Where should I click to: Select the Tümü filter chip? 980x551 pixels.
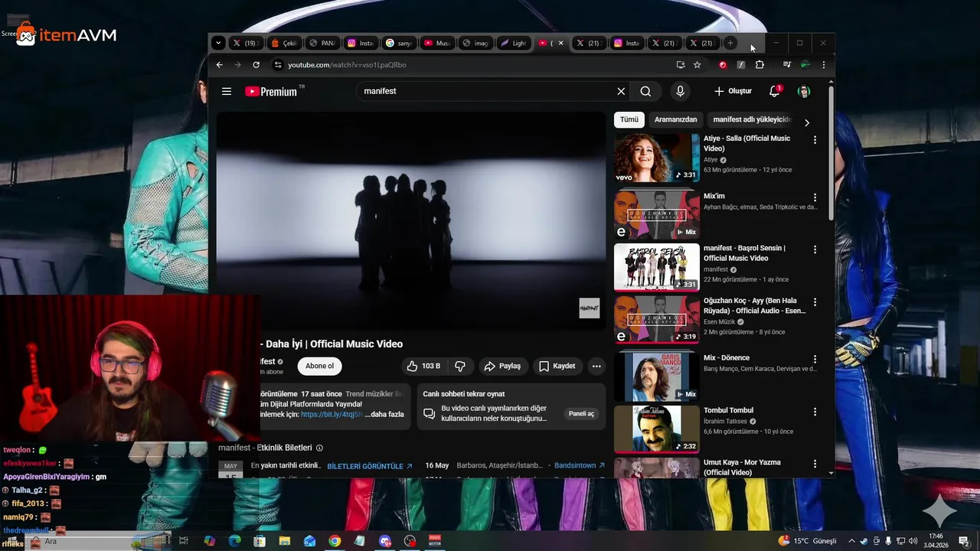(x=629, y=119)
